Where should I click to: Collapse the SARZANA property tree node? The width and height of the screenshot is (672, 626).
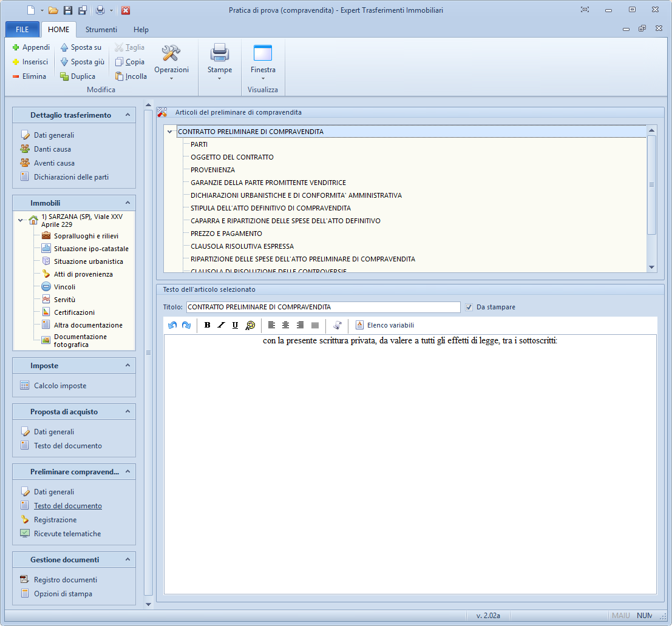pyautogui.click(x=21, y=220)
